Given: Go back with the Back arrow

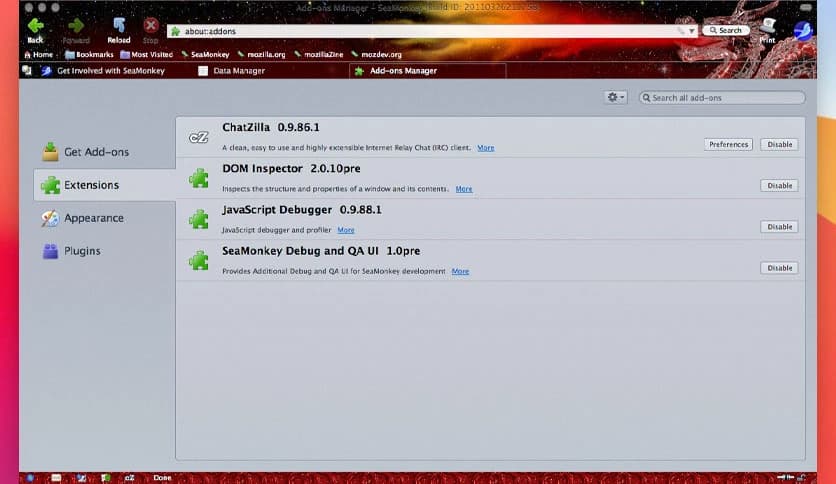Looking at the screenshot, I should [x=35, y=30].
